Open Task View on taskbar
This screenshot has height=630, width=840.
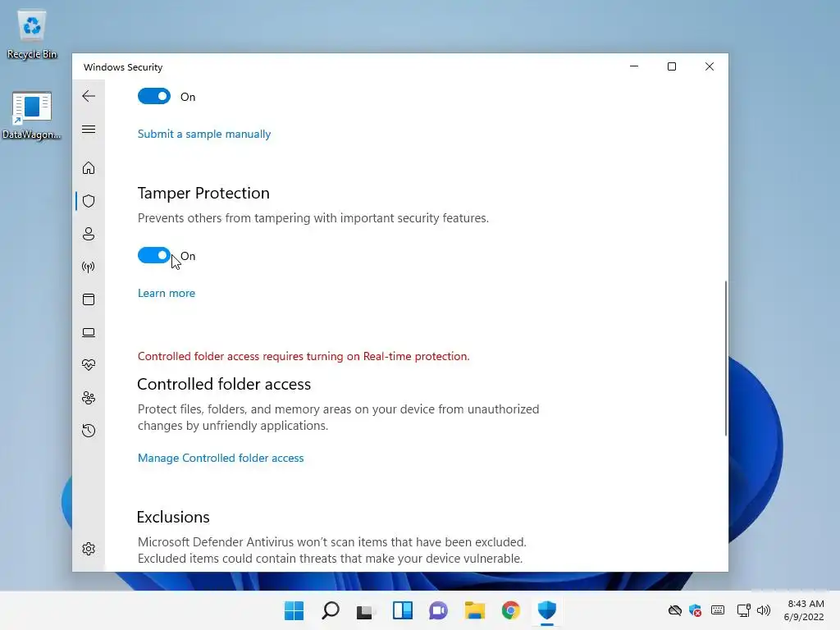366,610
